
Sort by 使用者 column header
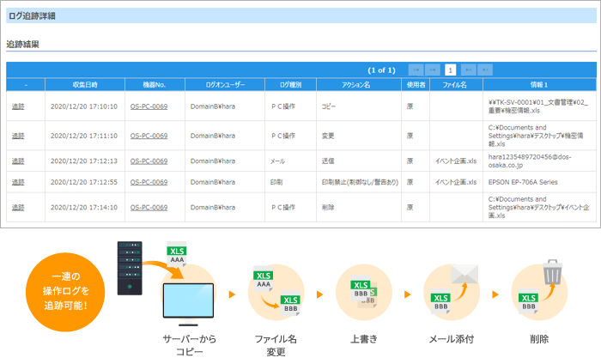tap(416, 85)
